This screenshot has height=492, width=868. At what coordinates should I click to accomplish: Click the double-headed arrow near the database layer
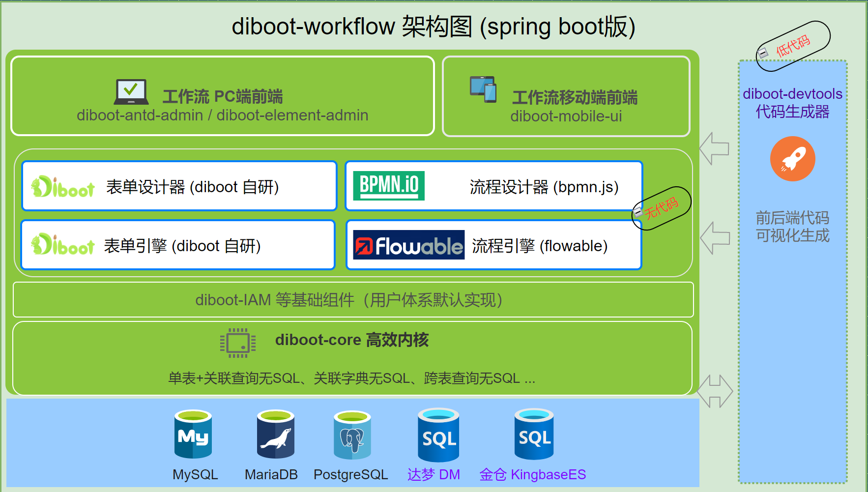pos(715,391)
